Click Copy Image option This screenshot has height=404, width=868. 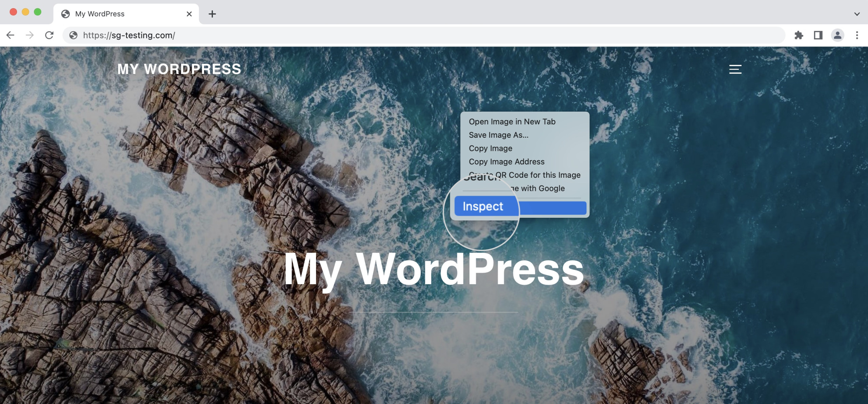(490, 148)
